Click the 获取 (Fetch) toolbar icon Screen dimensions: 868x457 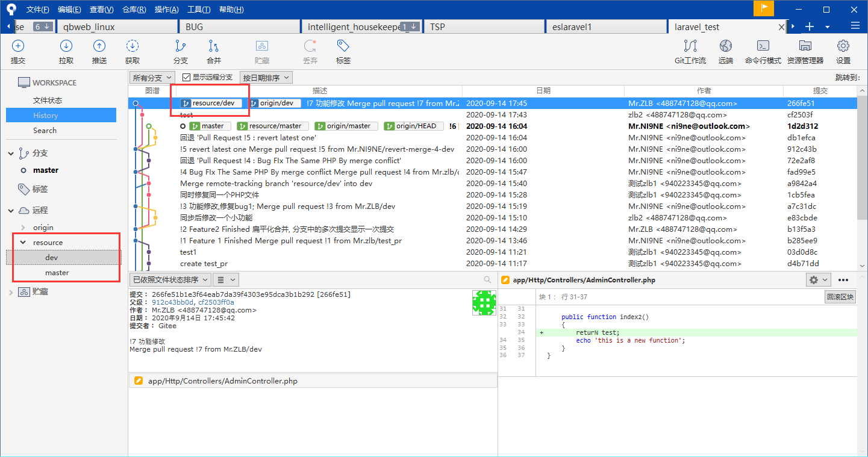[x=133, y=46]
